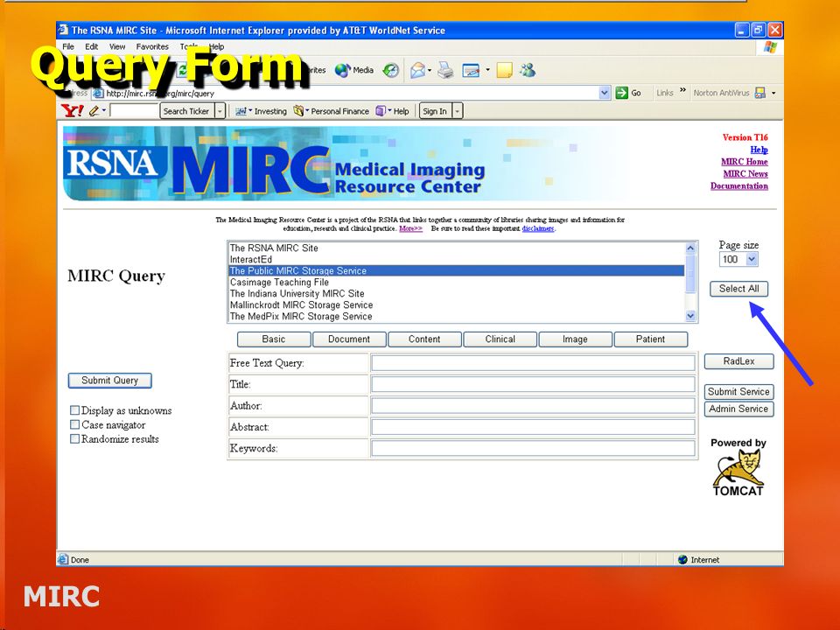Select "Casimage Teaching File" in list

[457, 283]
